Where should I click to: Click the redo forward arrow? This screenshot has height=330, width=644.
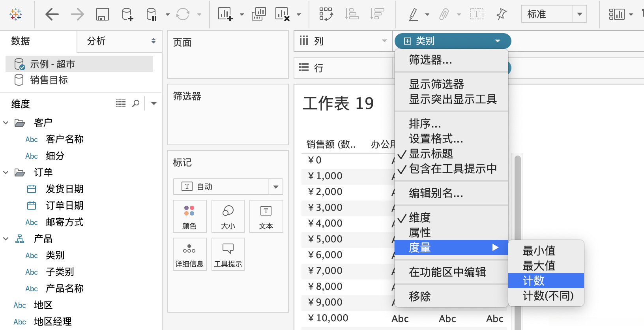(x=77, y=15)
